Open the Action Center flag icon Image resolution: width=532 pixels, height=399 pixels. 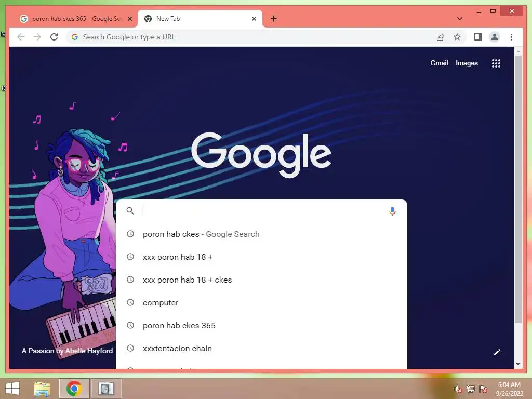click(483, 389)
